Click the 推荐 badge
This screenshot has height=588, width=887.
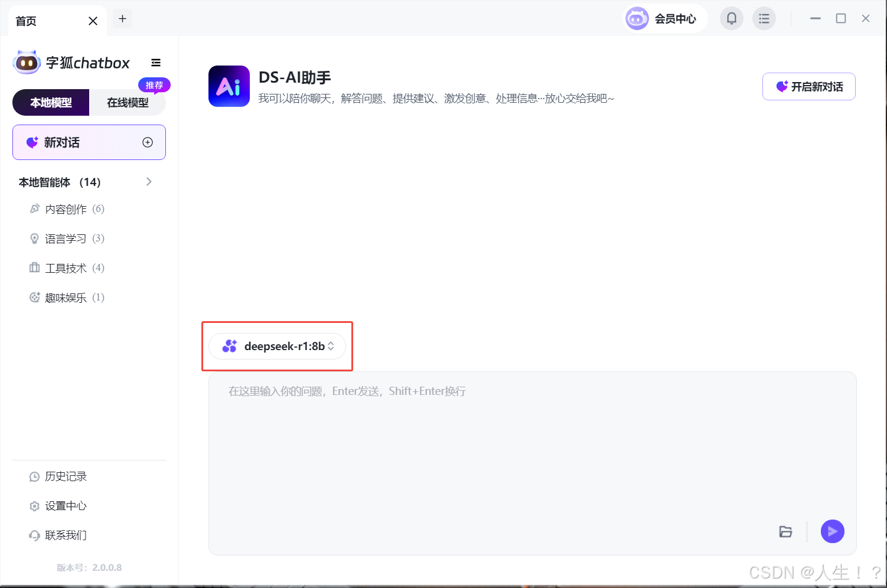[x=154, y=85]
